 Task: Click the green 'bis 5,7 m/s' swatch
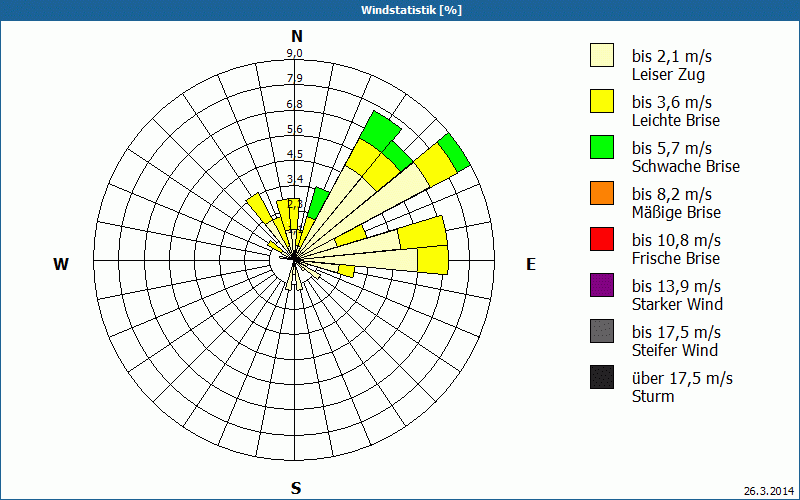click(602, 147)
